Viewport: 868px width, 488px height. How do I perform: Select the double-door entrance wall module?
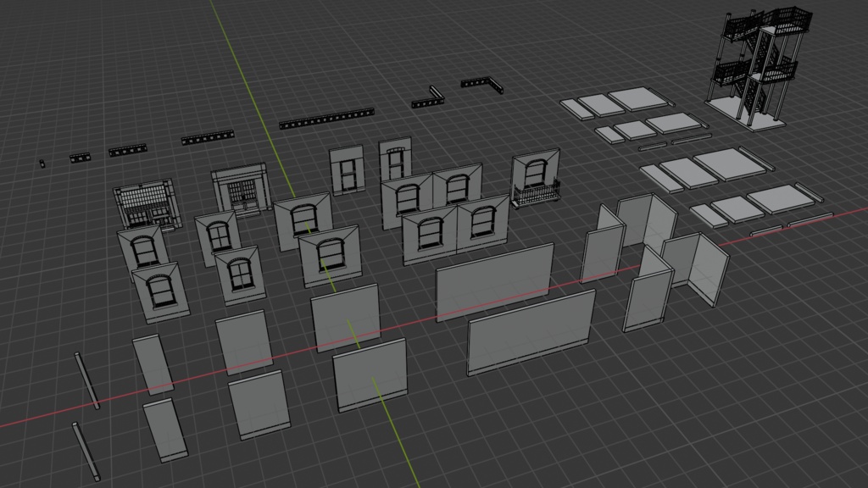pyautogui.click(x=242, y=189)
